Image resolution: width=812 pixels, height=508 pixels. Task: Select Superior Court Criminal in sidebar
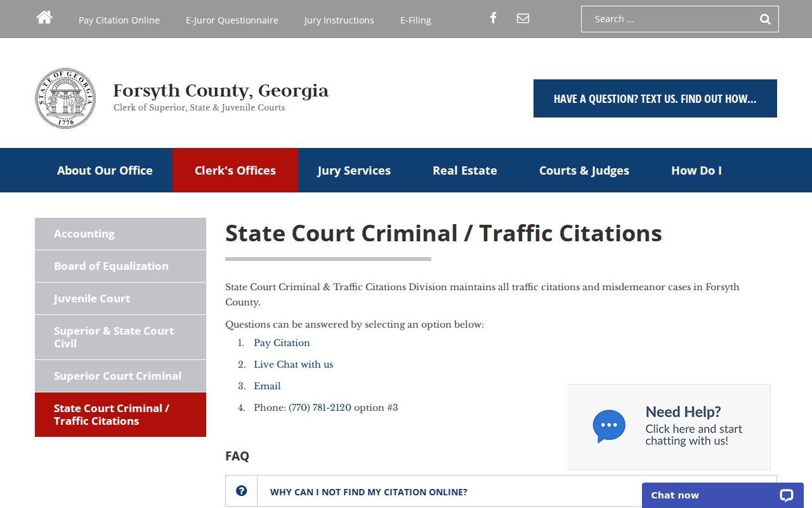pos(121,376)
